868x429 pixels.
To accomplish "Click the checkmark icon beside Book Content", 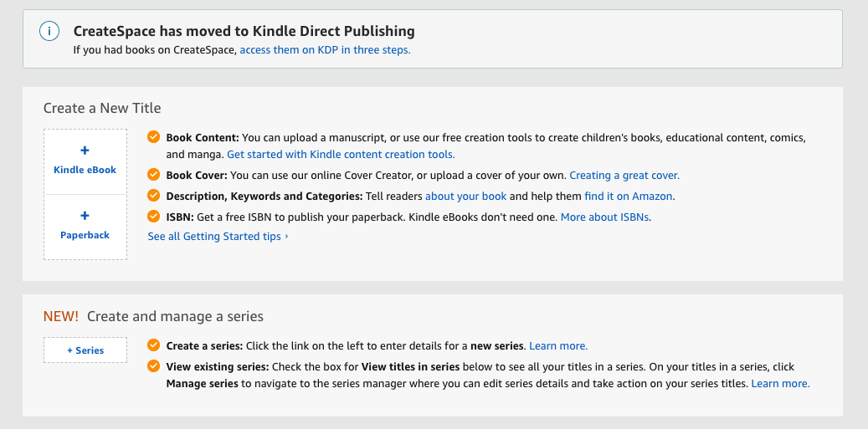I will (153, 137).
